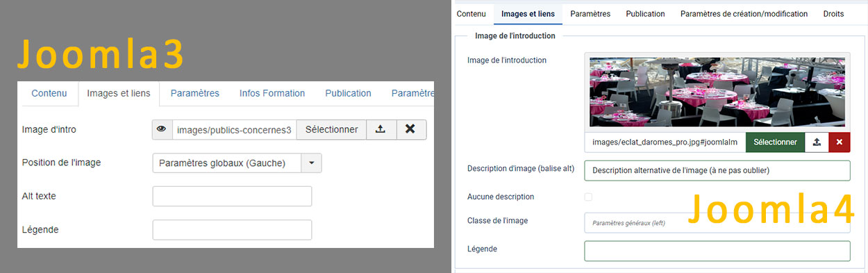Click green Sélectionner button in Joomla4

(x=775, y=142)
